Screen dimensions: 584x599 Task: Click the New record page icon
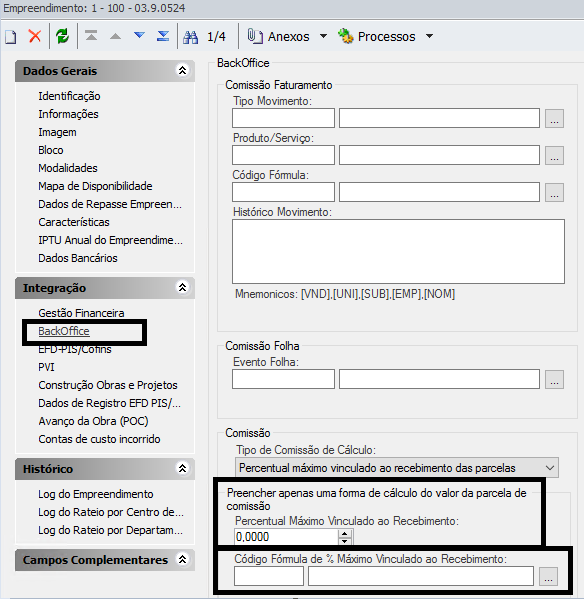(11, 37)
